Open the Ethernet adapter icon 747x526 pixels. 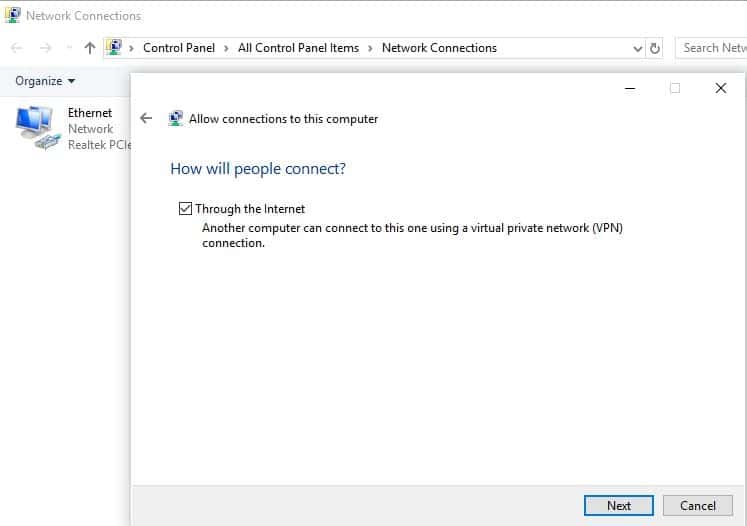(x=38, y=128)
